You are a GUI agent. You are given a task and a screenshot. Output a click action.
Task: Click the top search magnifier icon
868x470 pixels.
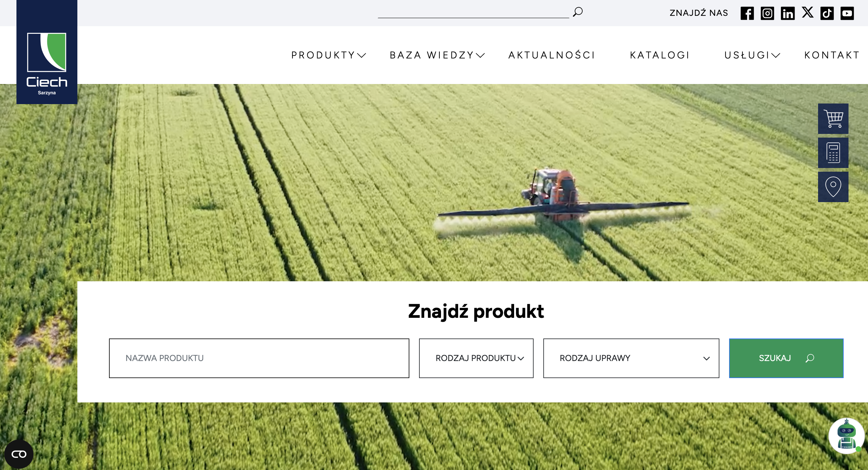(x=577, y=12)
